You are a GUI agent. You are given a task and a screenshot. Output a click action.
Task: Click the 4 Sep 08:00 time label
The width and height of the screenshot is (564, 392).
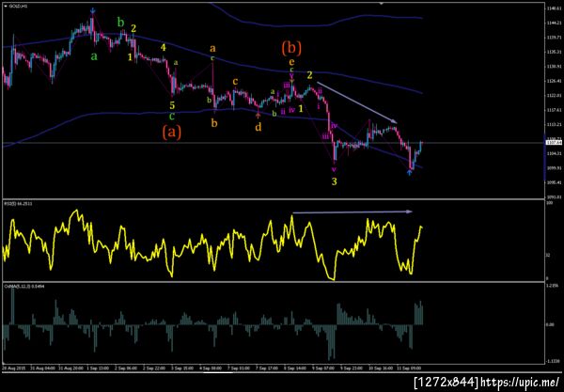pyautogui.click(x=211, y=368)
